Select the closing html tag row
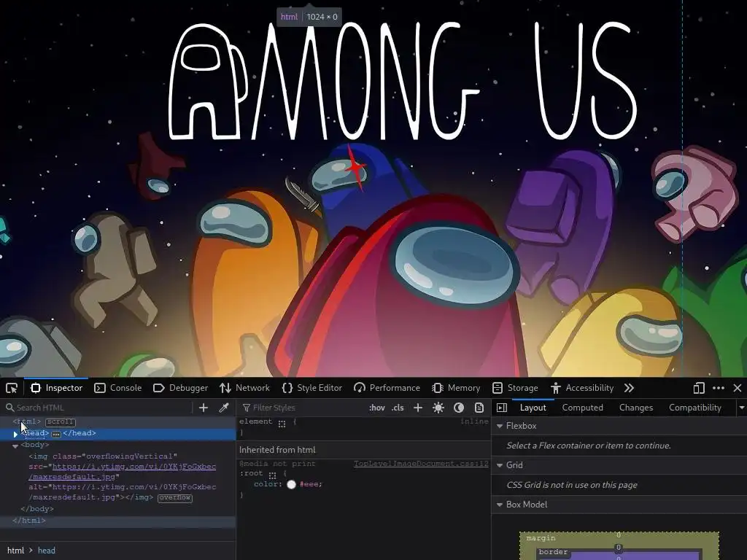 click(x=29, y=521)
